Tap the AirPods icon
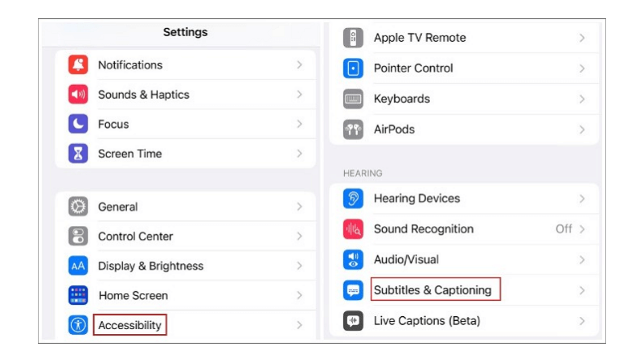The image size is (644, 362). point(354,129)
